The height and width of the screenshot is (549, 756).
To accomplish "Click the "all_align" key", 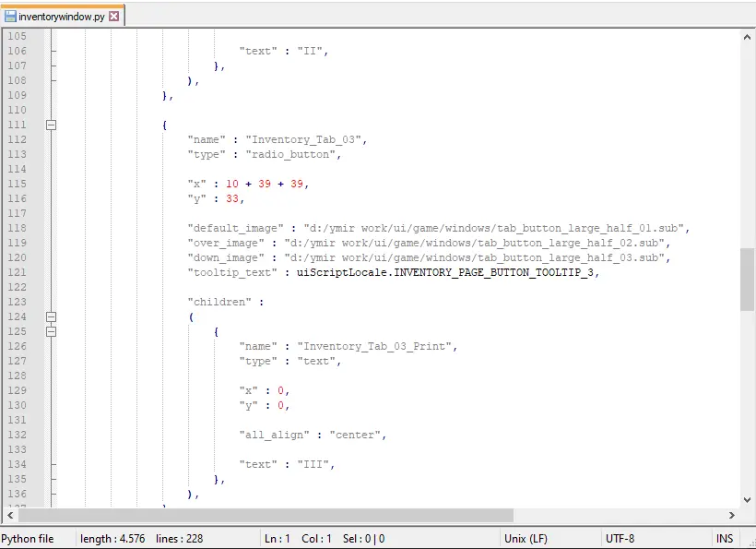I will click(x=275, y=436).
